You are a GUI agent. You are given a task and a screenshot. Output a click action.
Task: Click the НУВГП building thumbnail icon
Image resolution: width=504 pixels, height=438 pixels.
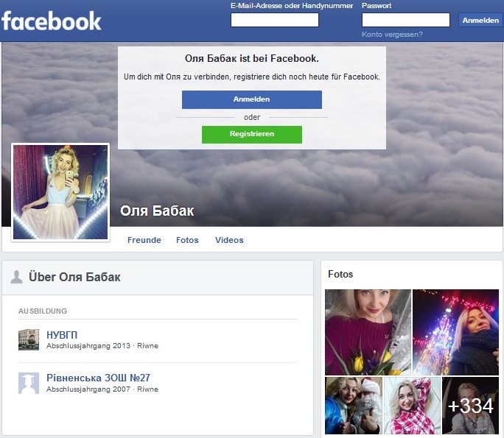[29, 339]
